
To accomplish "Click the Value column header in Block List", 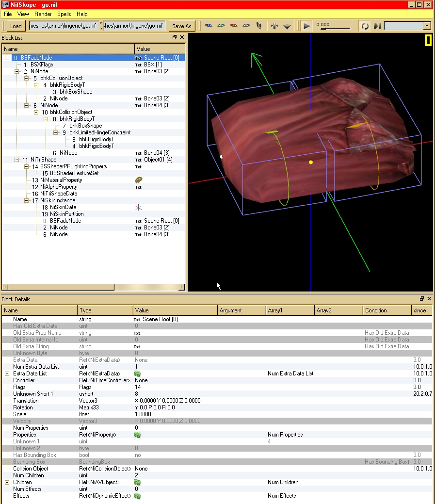I will pos(160,49).
